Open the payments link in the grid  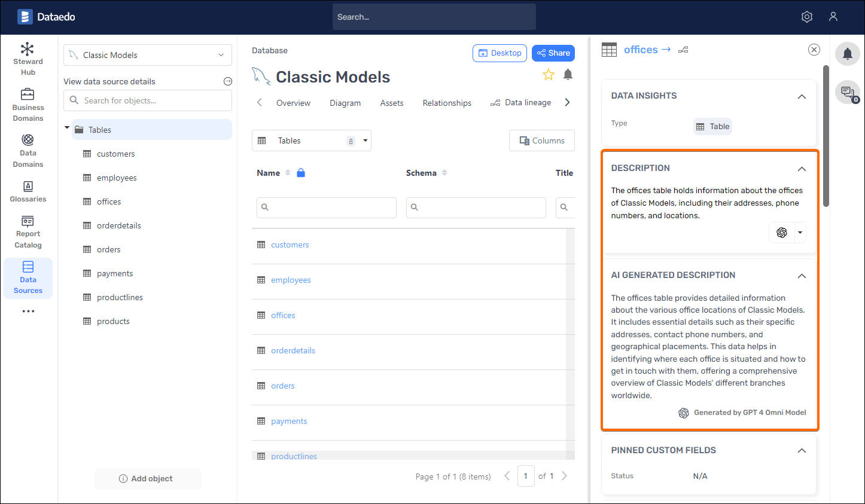[x=289, y=421]
